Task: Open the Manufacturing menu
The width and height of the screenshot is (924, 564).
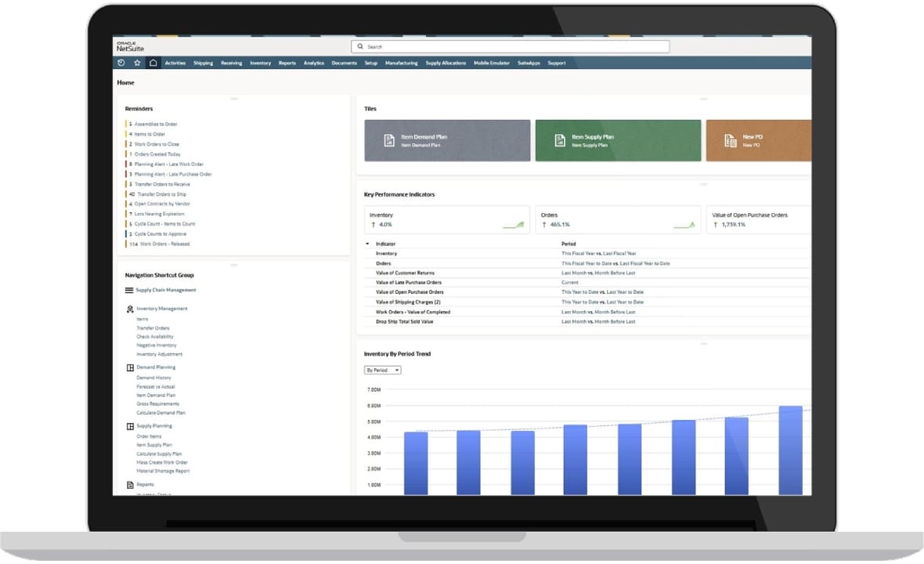Action: pyautogui.click(x=401, y=63)
